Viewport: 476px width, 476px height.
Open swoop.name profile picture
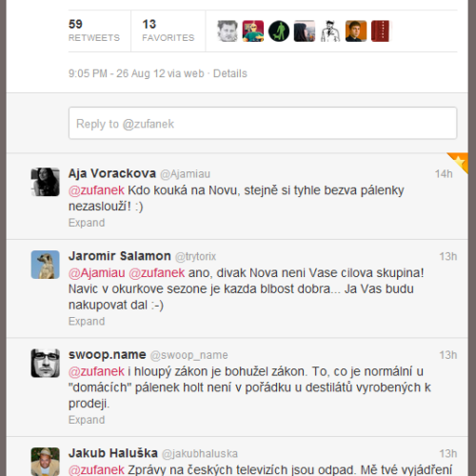pos(45,363)
